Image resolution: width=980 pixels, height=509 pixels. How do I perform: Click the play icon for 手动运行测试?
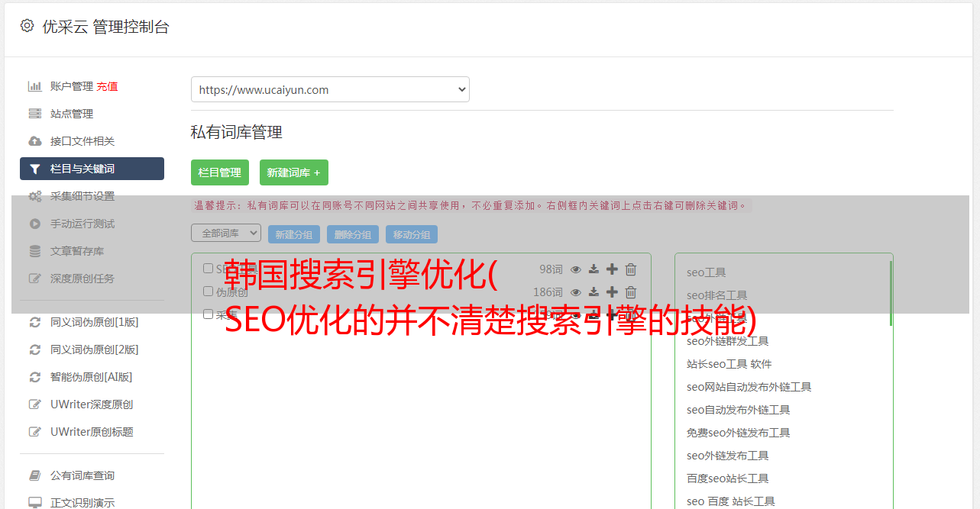pos(35,224)
